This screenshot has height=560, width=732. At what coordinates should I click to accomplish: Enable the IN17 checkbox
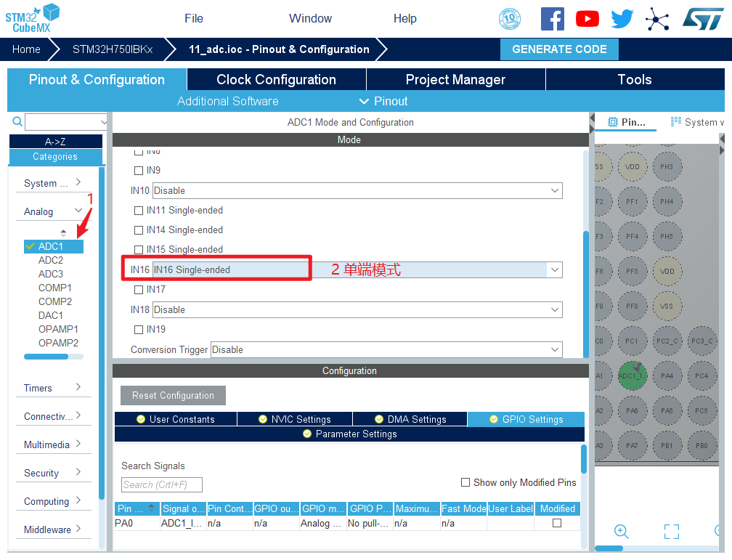pos(139,290)
